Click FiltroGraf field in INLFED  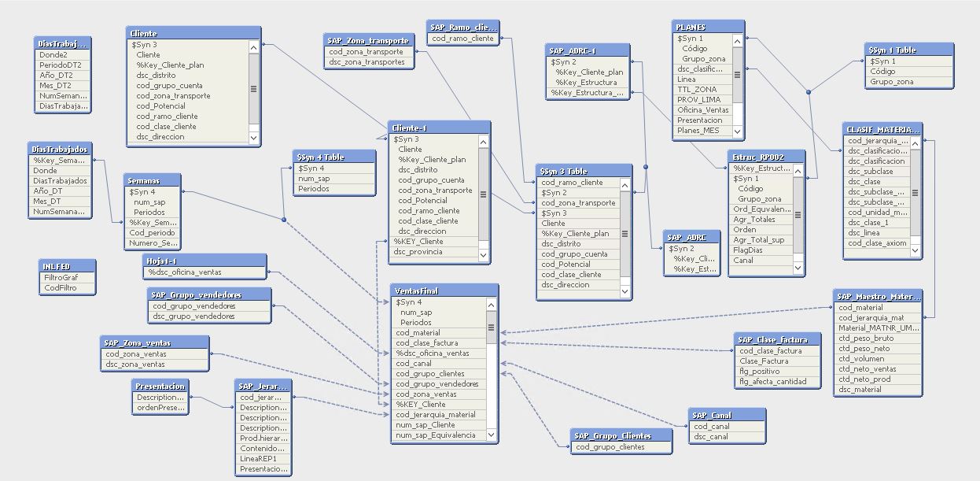pyautogui.click(x=67, y=278)
